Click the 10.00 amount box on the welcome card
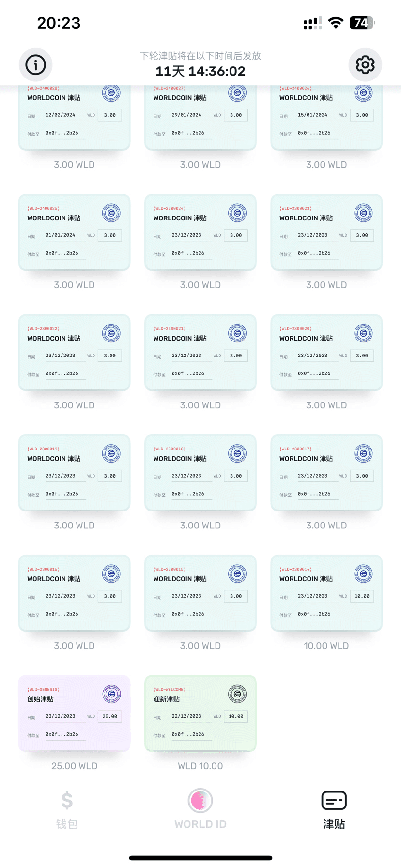The image size is (401, 868). (236, 716)
